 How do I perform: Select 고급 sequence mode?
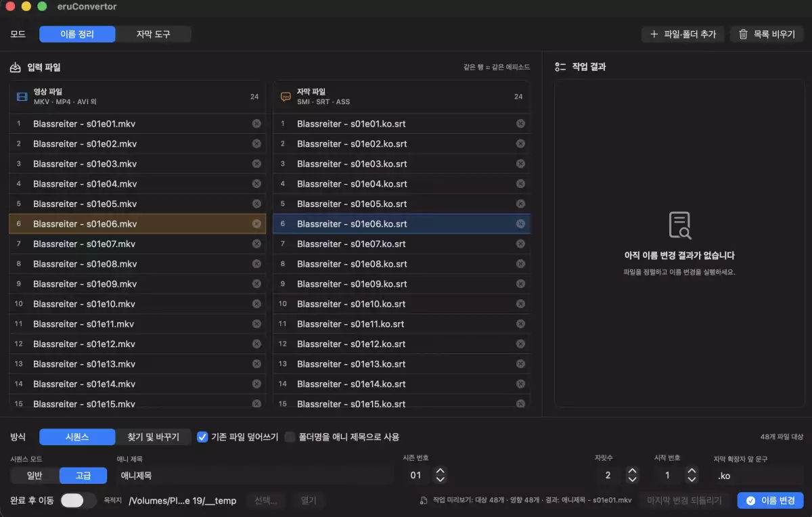(x=83, y=476)
